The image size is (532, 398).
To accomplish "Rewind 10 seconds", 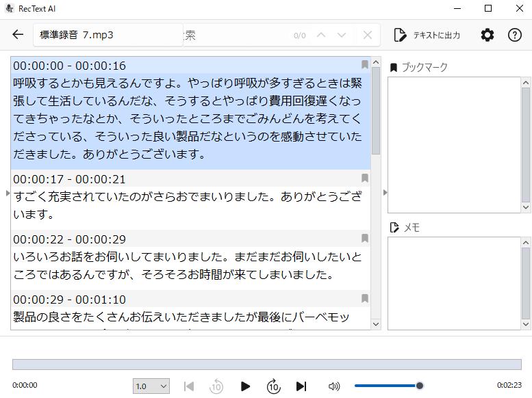I will (x=216, y=386).
